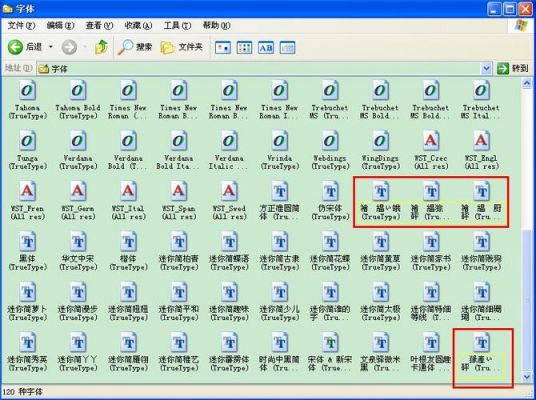The width and height of the screenshot is (536, 400).
Task: Show fonts by similarity (AB button)
Action: point(266,48)
